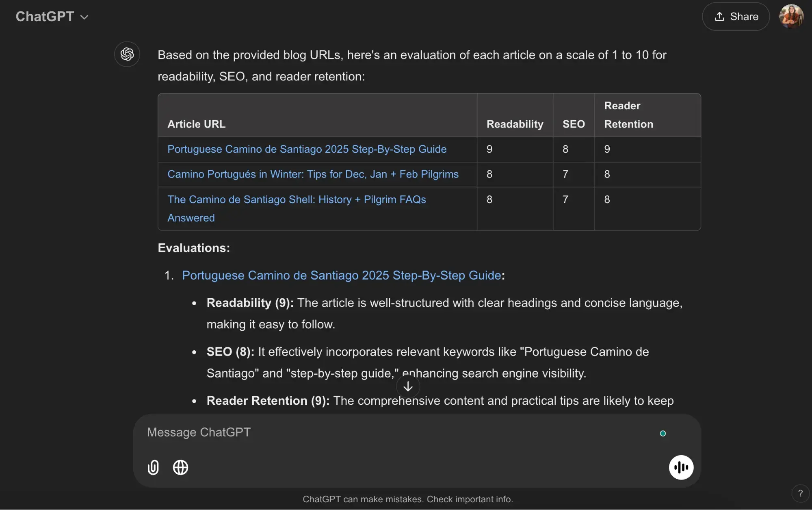The image size is (812, 510).
Task: Open the ChatGPT model selector dropdown
Action: coord(52,17)
